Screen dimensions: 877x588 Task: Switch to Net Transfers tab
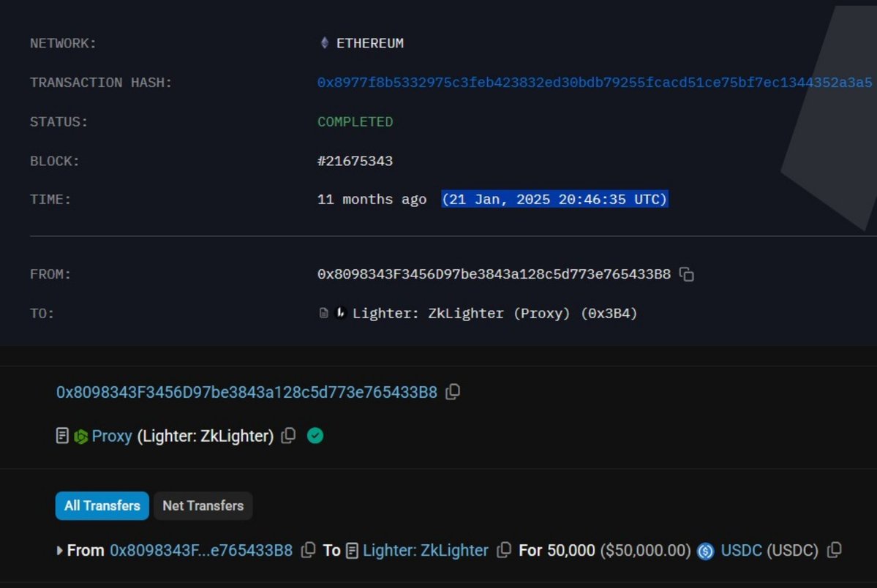[203, 506]
